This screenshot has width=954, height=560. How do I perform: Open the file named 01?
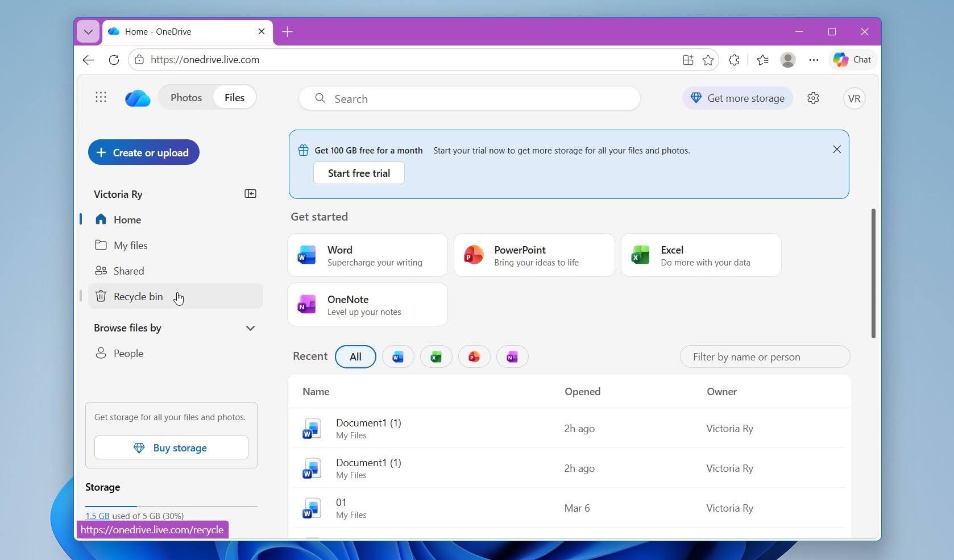click(341, 502)
